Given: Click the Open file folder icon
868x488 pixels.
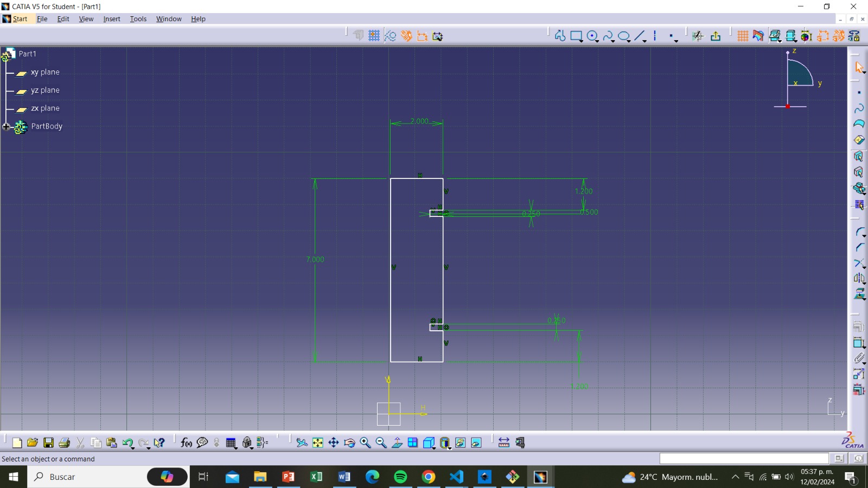Looking at the screenshot, I should click(33, 443).
